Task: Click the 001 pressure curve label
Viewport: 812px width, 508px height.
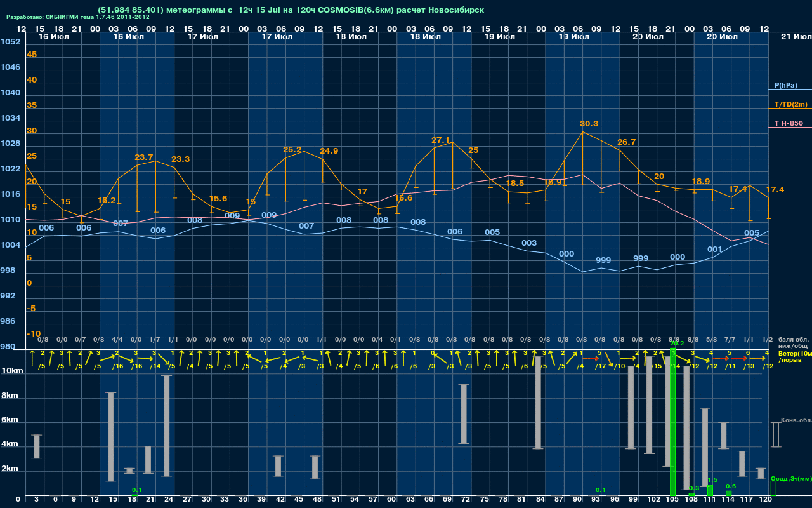Action: tap(715, 250)
